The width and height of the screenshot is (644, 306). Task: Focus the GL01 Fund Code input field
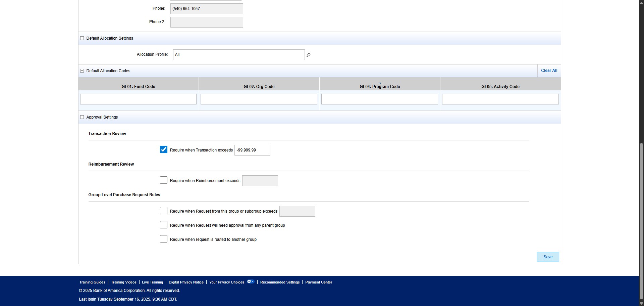[138, 99]
